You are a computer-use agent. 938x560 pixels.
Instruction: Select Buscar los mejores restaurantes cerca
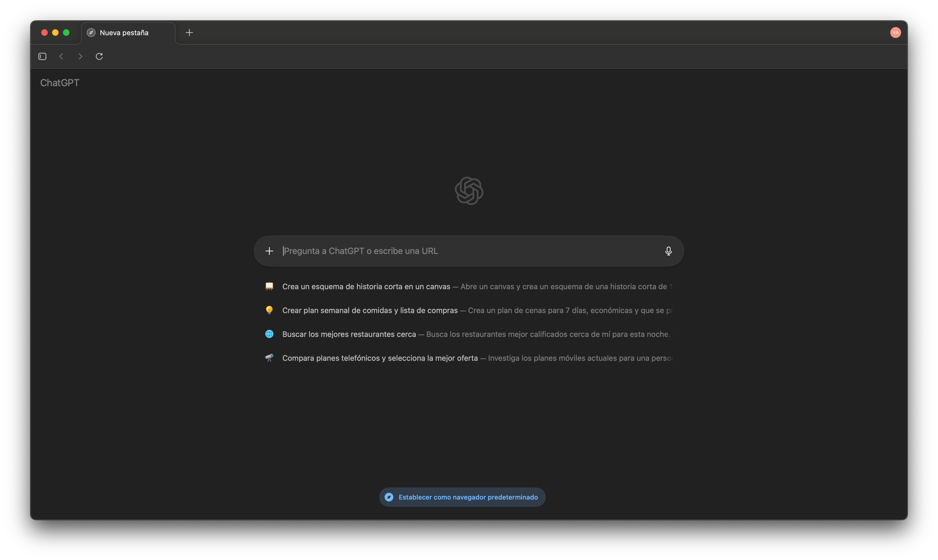coord(349,334)
